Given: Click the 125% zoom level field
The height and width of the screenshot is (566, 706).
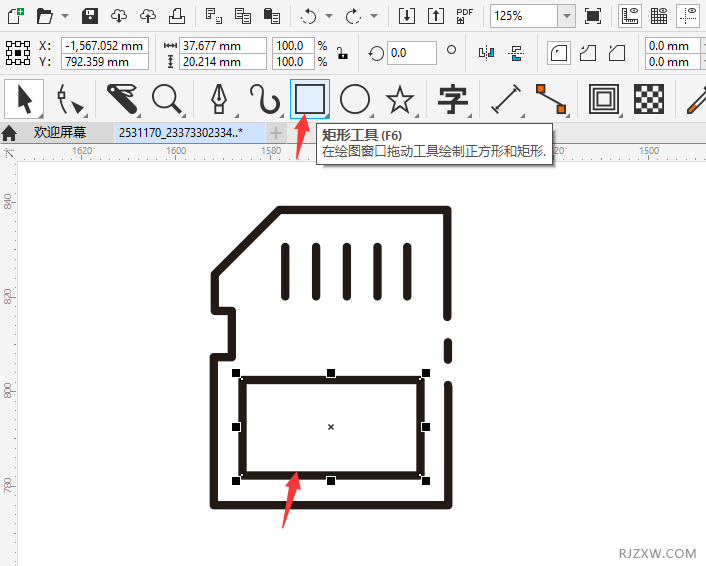Looking at the screenshot, I should pyautogui.click(x=524, y=16).
